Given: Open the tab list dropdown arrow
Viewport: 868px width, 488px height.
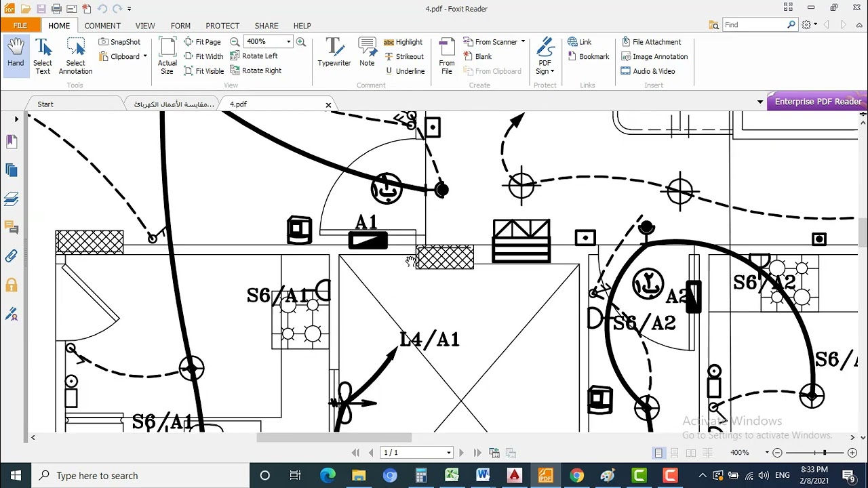Looking at the screenshot, I should 760,102.
